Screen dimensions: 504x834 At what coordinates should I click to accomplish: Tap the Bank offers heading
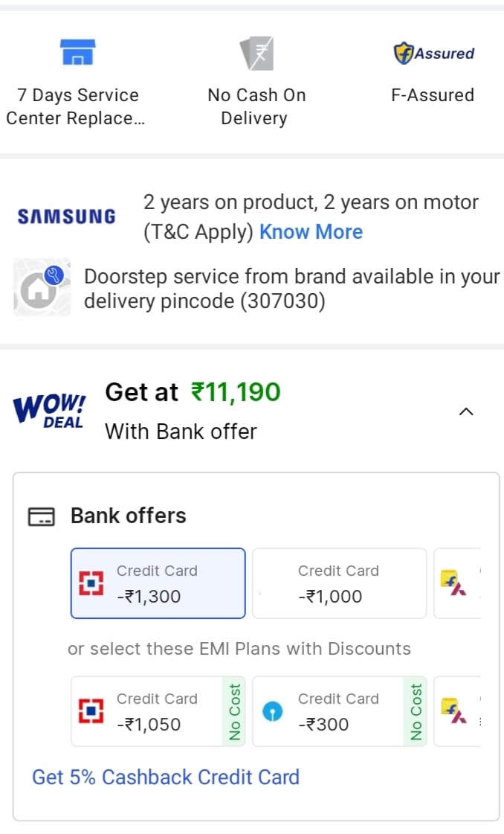(x=128, y=516)
